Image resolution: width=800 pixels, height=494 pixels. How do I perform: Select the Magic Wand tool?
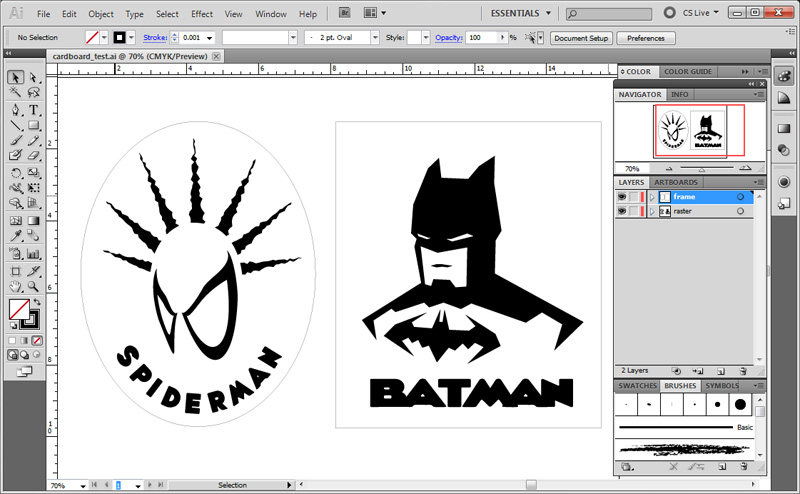click(x=15, y=92)
